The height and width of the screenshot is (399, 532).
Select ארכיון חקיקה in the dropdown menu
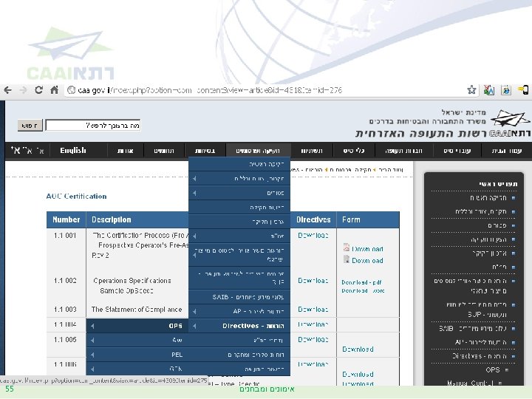click(239, 222)
